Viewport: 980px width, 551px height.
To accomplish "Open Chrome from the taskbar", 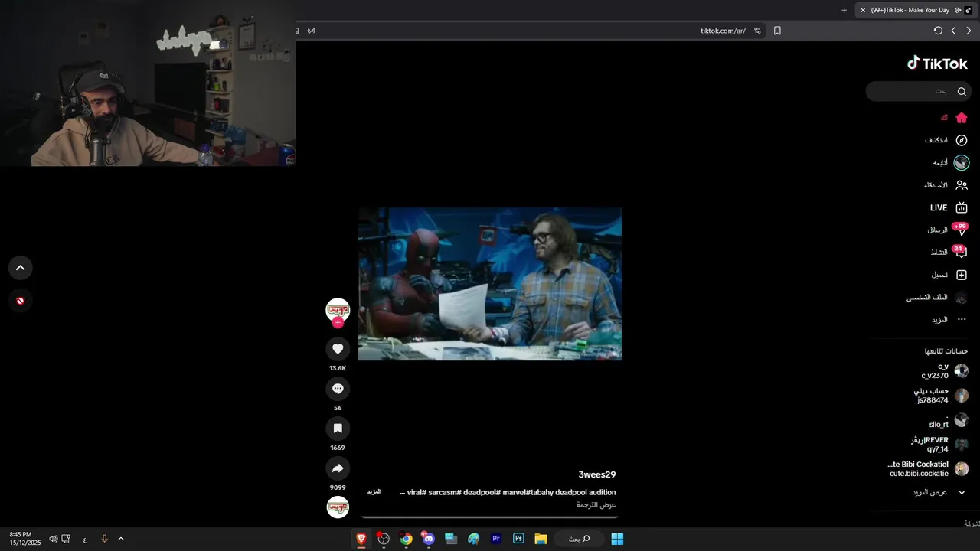I will coord(406,539).
